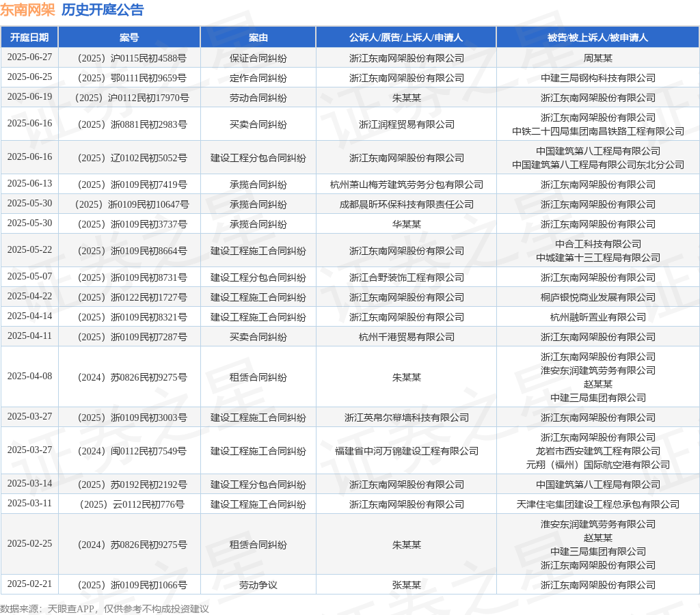Click 中国建筑第八工程局有限公司东北分公司 text
The width and height of the screenshot is (700, 615).
tap(597, 165)
